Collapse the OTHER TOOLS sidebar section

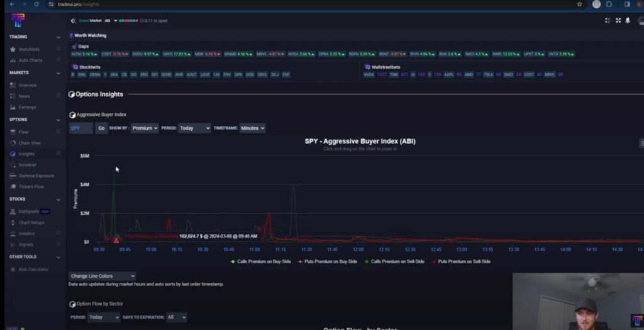(x=58, y=257)
